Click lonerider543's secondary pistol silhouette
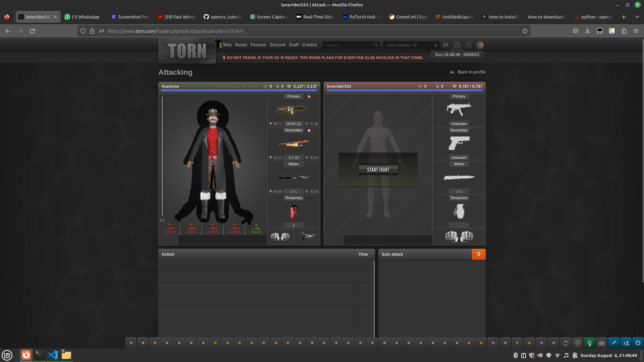 click(x=459, y=143)
